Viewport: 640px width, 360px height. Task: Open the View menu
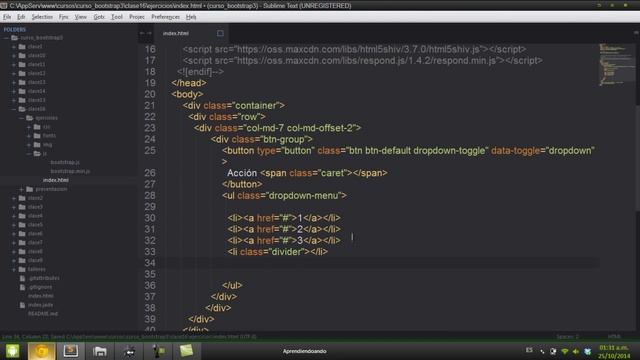coord(81,17)
